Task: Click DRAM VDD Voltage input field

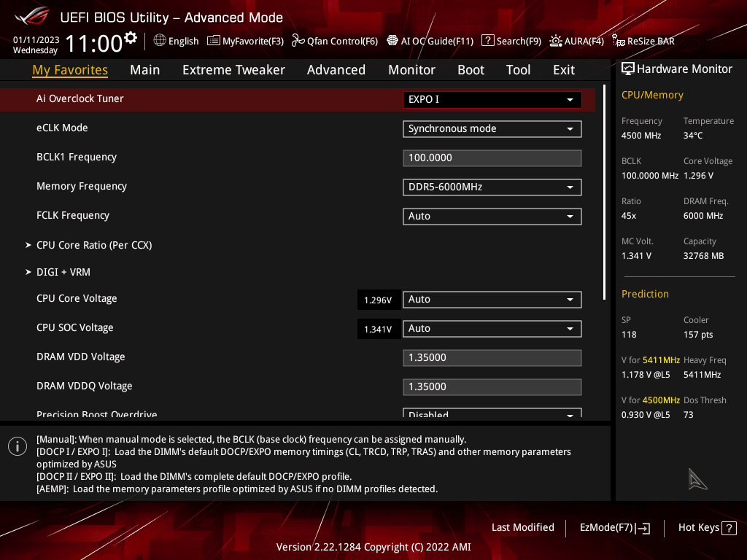Action: click(x=492, y=357)
